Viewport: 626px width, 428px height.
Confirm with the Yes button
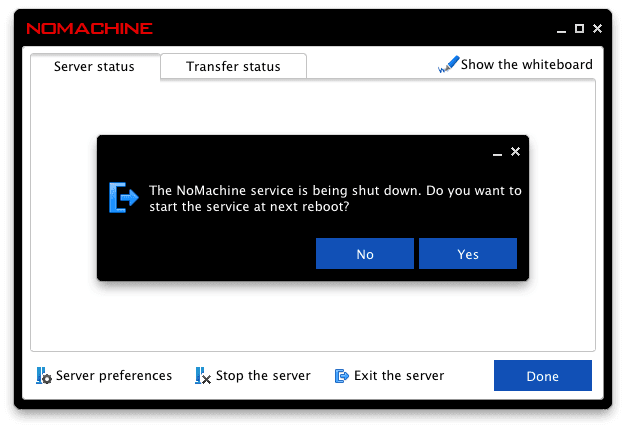pyautogui.click(x=468, y=254)
